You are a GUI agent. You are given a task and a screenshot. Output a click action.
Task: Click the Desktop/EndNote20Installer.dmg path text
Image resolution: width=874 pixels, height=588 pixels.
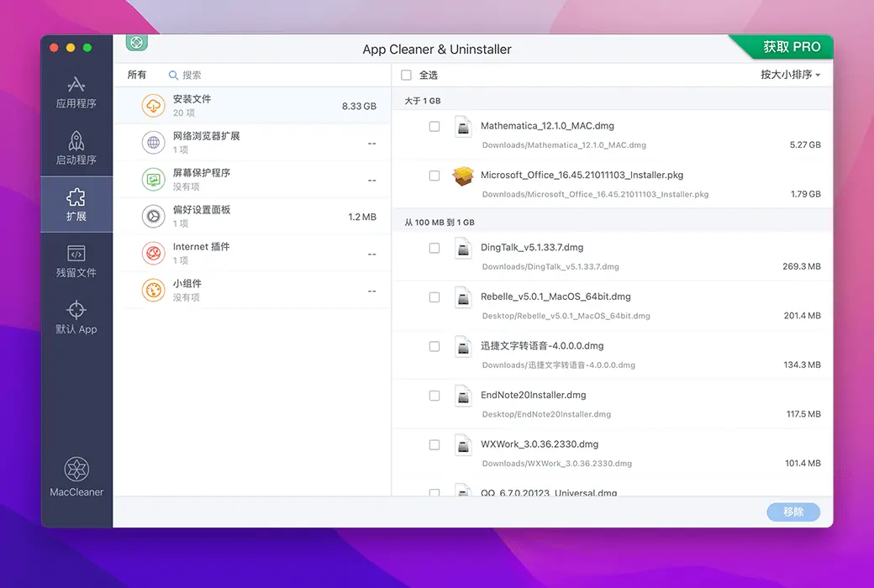coord(546,414)
